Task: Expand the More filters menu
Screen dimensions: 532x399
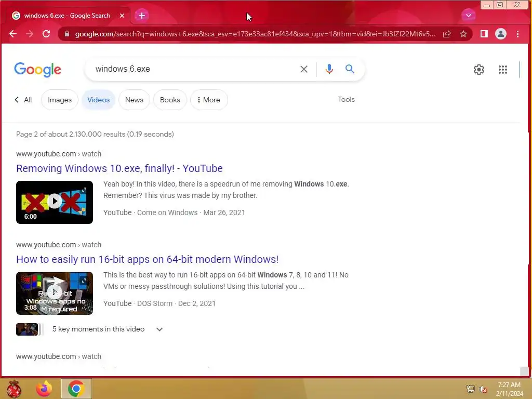Action: tap(209, 100)
